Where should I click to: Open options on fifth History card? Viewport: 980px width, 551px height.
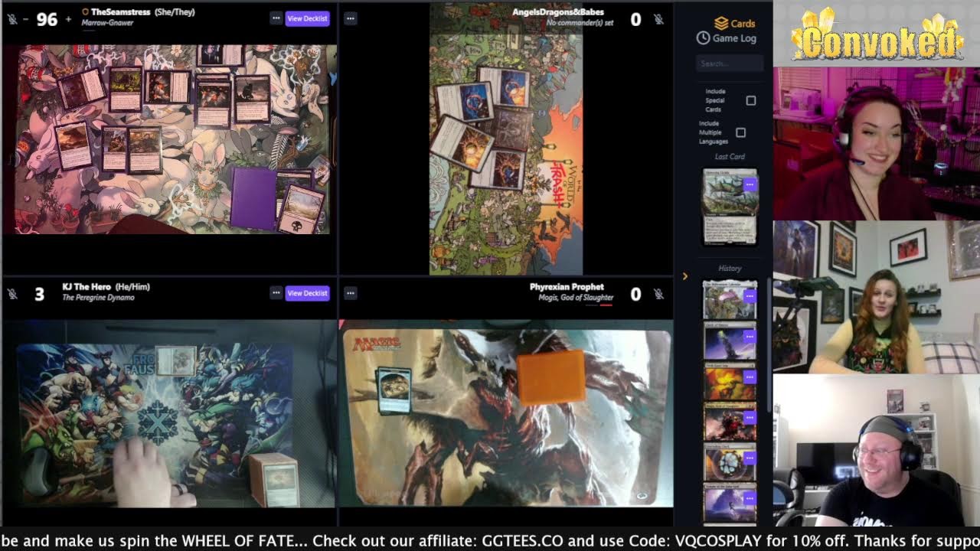750,458
